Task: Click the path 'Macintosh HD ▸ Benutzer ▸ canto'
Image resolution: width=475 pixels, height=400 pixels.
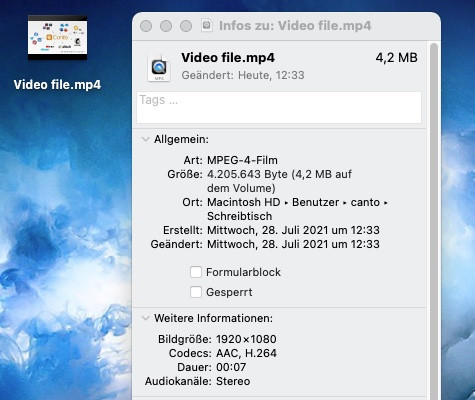Action: tap(294, 202)
